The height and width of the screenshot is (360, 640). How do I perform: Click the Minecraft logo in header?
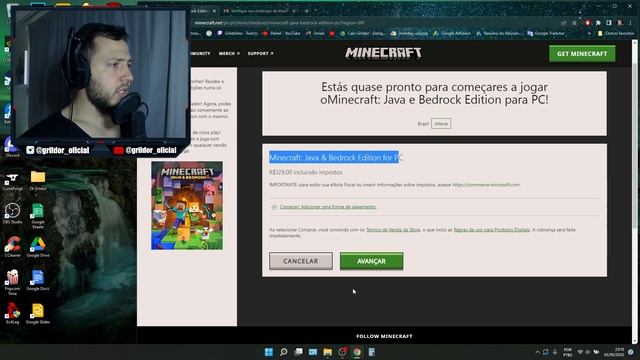pyautogui.click(x=383, y=53)
